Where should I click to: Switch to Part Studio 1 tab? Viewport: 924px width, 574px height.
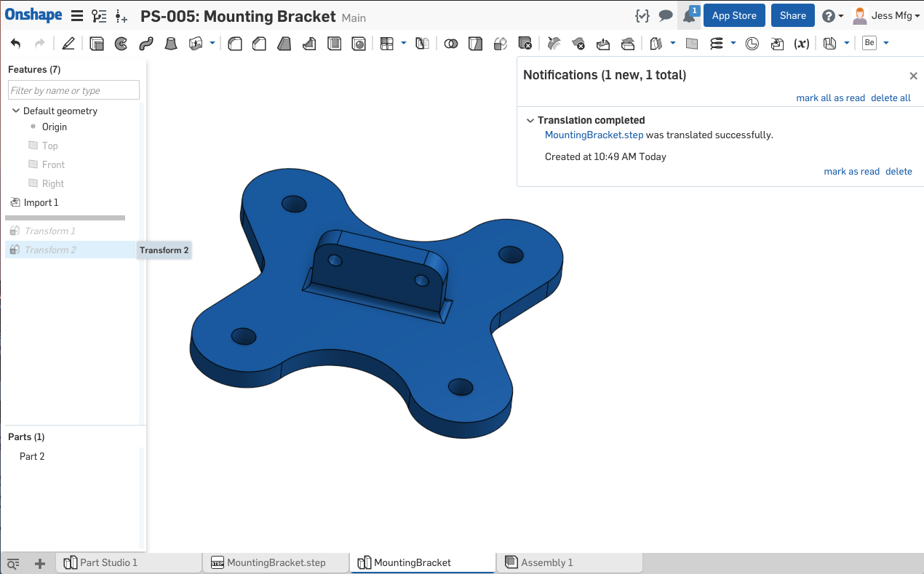129,562
